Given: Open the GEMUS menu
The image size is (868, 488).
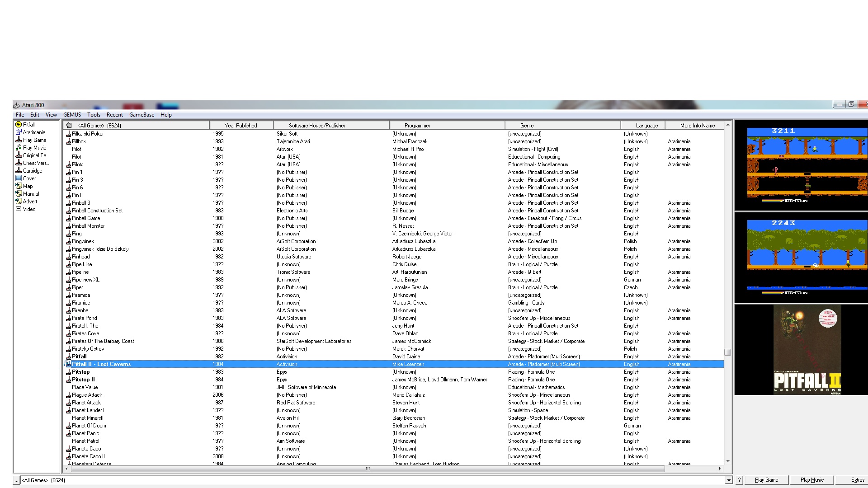Looking at the screenshot, I should (x=72, y=115).
